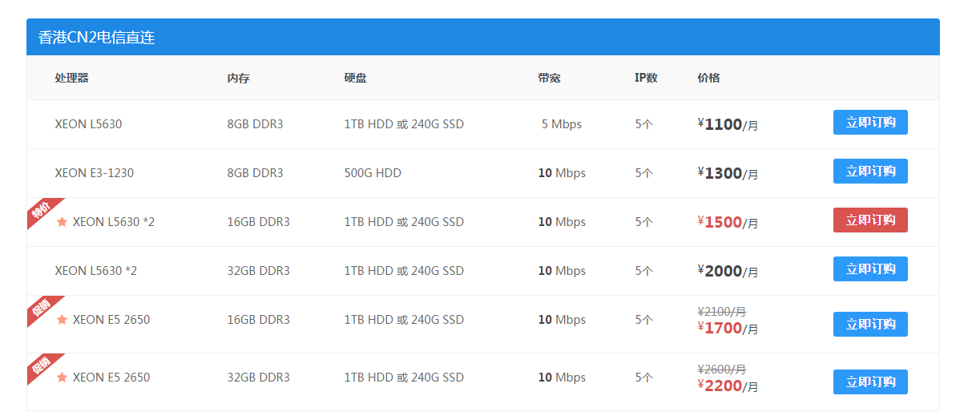980x412 pixels.
Task: Click the red ¥1500/月 price
Action: point(728,223)
